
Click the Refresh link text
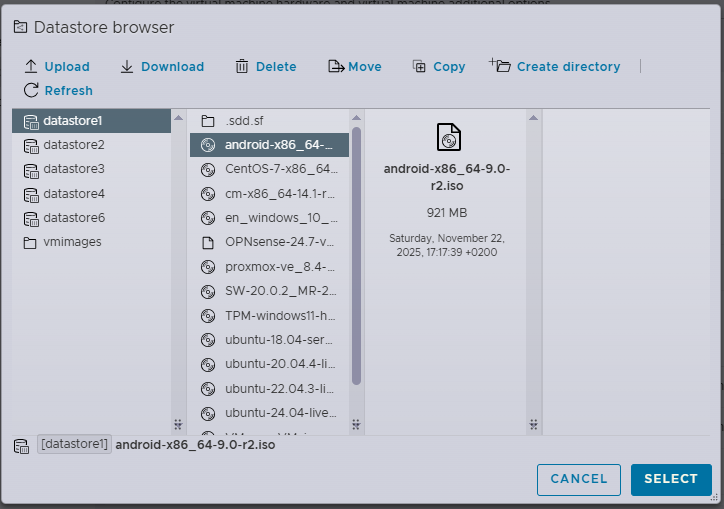68,91
